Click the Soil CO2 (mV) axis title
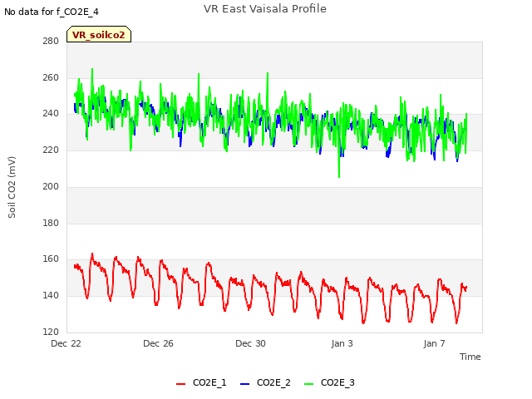The image size is (532, 399). coord(12,187)
